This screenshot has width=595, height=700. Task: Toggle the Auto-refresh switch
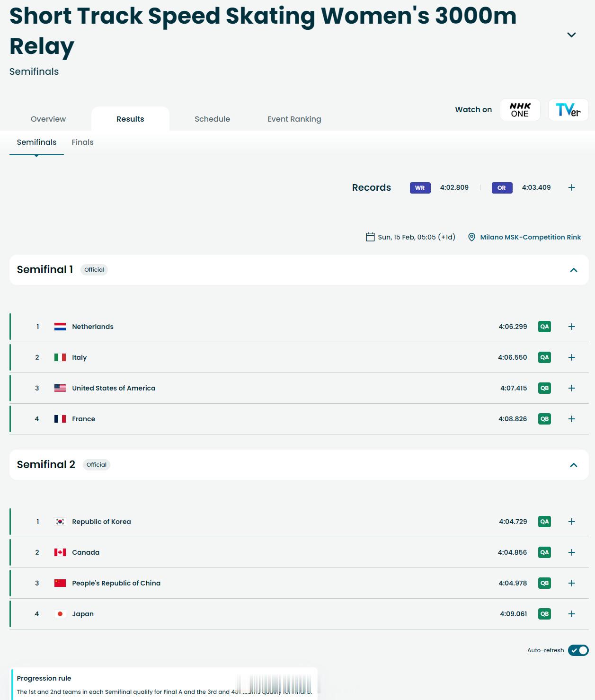click(578, 650)
